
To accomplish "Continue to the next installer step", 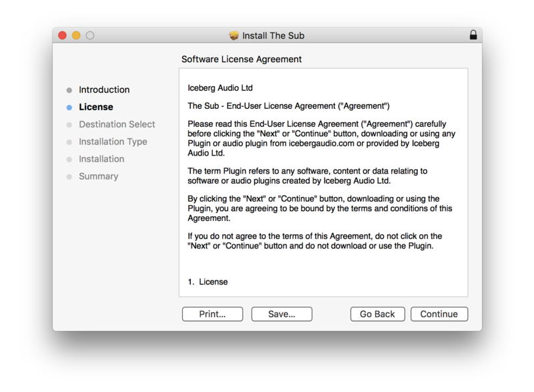I will 439,314.
